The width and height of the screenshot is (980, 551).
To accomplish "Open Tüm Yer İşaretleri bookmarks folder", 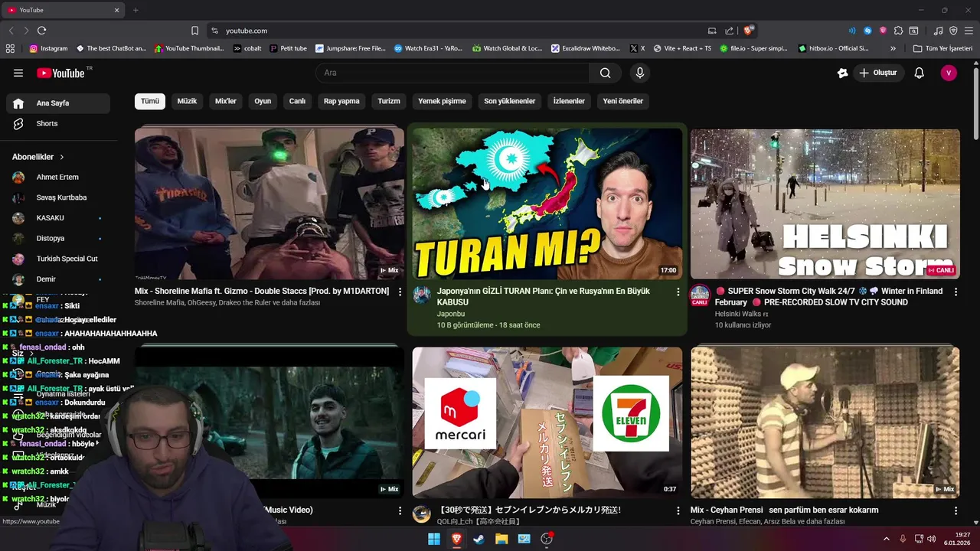I will pyautogui.click(x=942, y=48).
